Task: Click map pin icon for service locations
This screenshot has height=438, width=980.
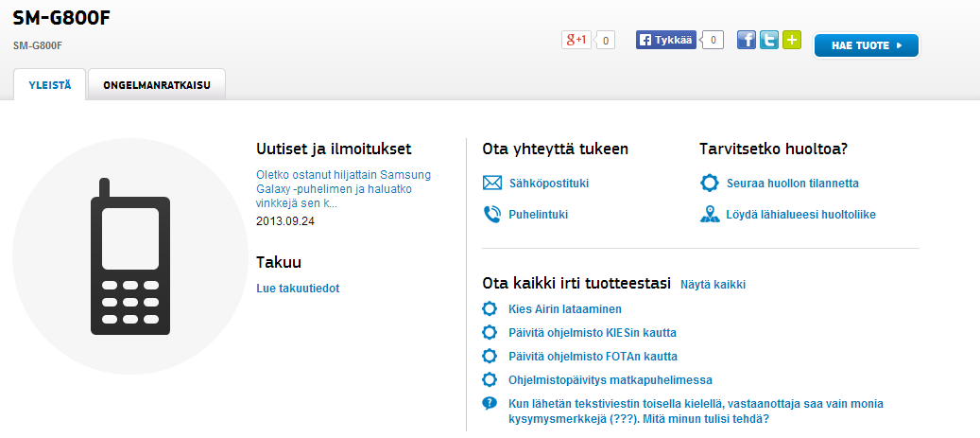Action: 709,215
